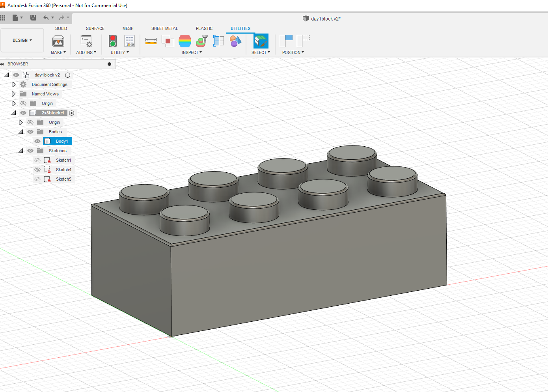This screenshot has height=392, width=548.
Task: Select the Measure ruler tool
Action: pyautogui.click(x=151, y=41)
